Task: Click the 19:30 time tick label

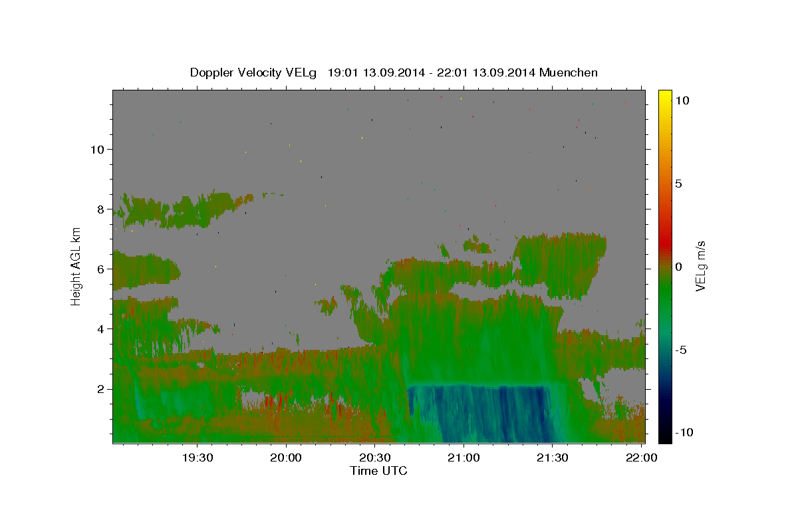Action: tap(198, 458)
